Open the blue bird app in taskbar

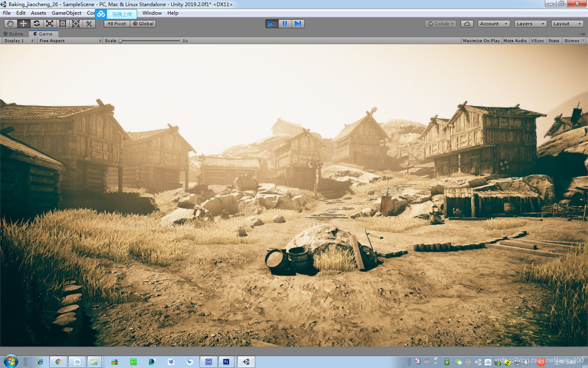click(x=171, y=362)
